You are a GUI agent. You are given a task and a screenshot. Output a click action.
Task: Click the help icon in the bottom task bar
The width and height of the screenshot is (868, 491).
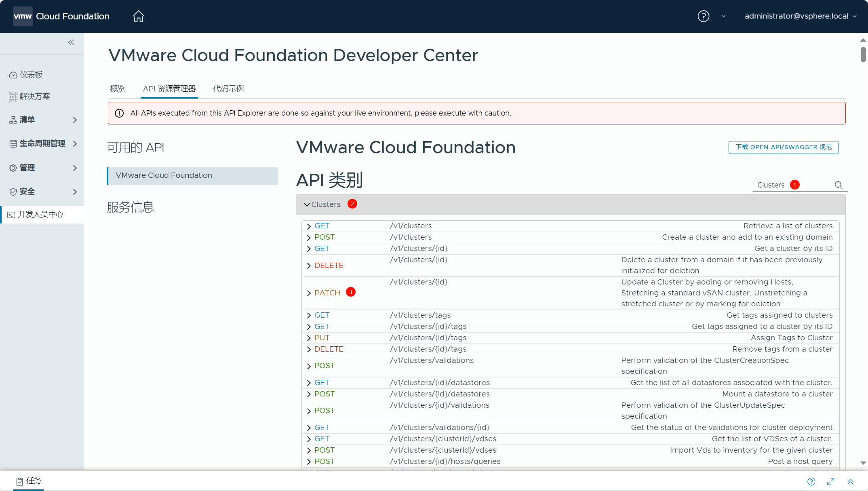tap(811, 481)
